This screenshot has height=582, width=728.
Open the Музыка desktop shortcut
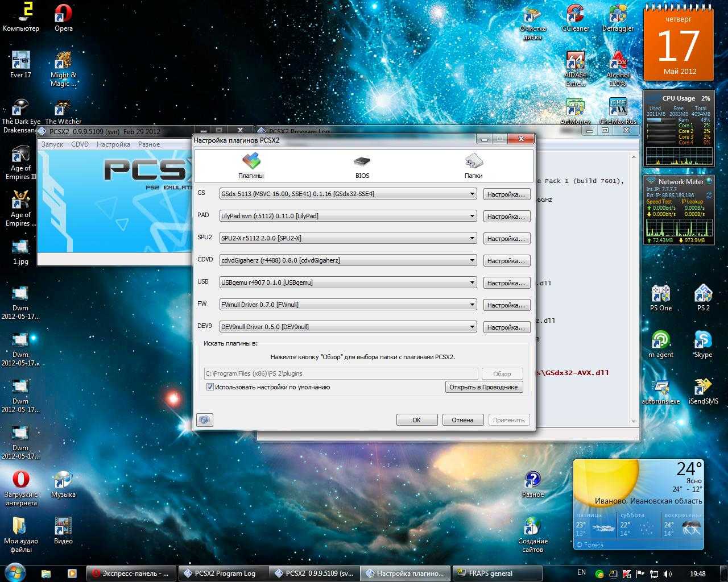[x=63, y=484]
